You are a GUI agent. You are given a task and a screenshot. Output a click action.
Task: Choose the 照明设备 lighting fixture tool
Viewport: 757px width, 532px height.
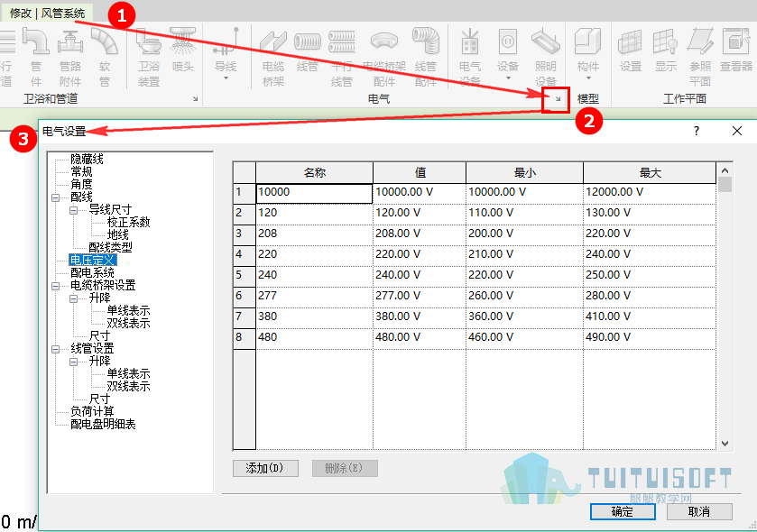pyautogui.click(x=546, y=57)
